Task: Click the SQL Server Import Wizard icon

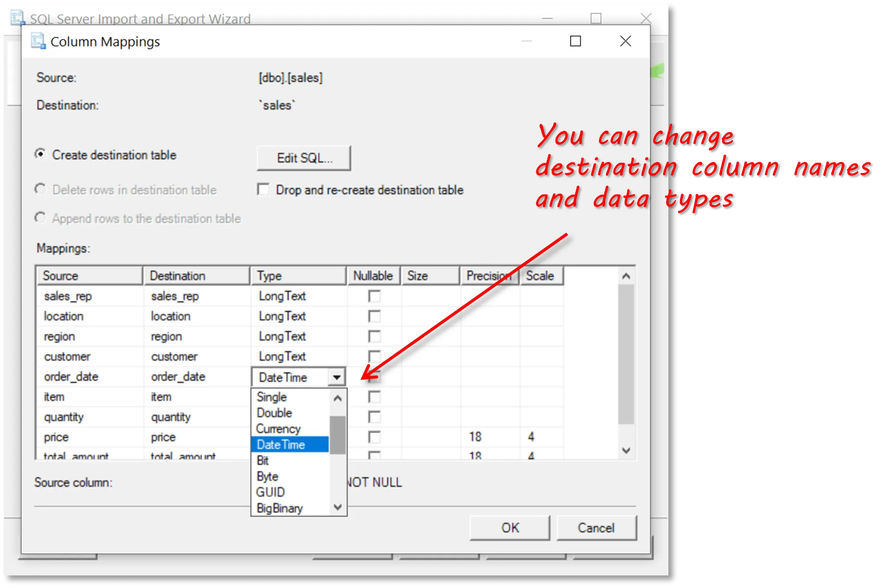Action: click(x=18, y=18)
